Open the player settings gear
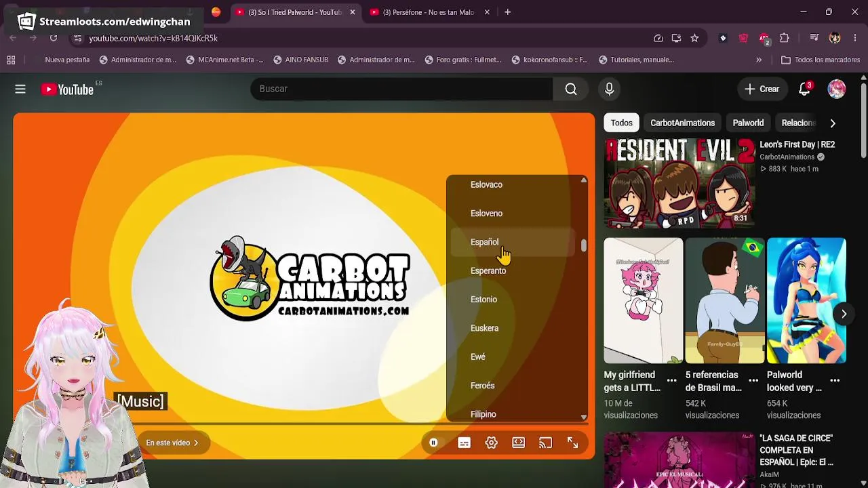 click(x=492, y=443)
